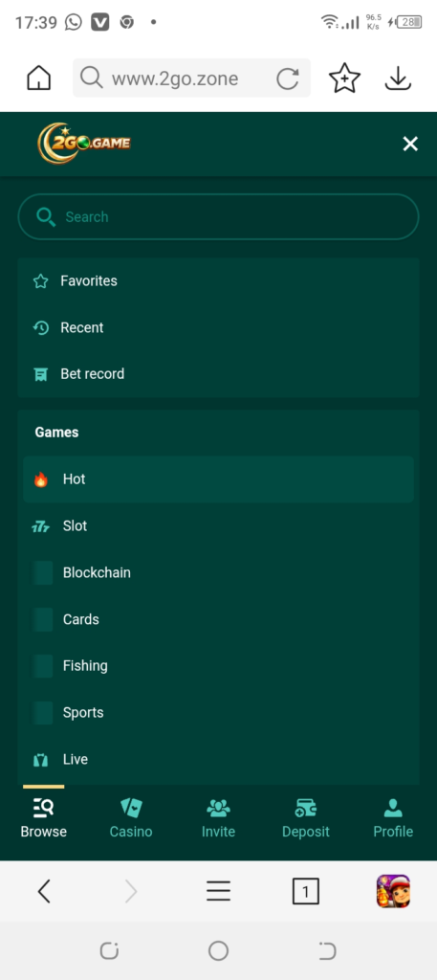Viewport: 437px width, 980px height.
Task: Choose the Sports category
Action: (218, 712)
